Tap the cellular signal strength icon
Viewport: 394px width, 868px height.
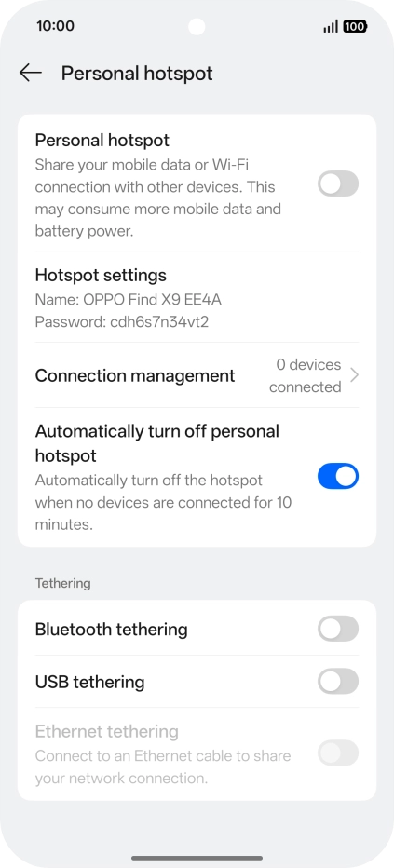pyautogui.click(x=331, y=26)
